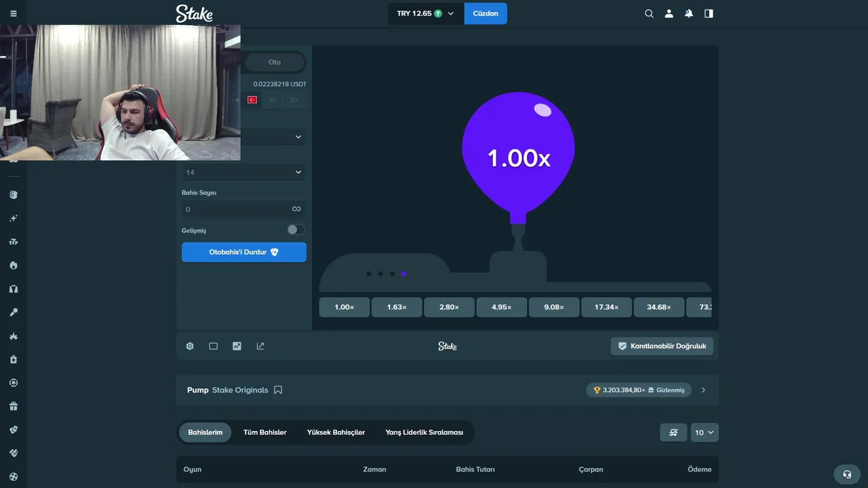The width and height of the screenshot is (868, 488).
Task: Expand the Pump game info chevron
Action: pos(703,390)
